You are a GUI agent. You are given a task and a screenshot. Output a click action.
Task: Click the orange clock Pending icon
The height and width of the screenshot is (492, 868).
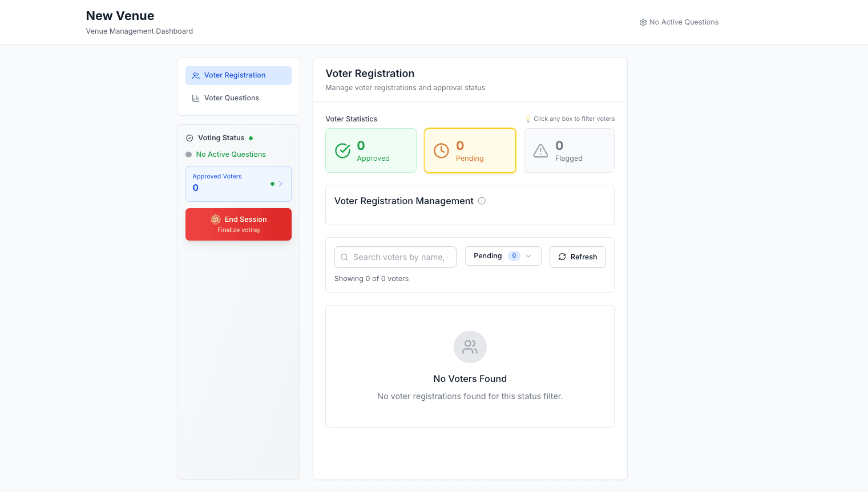pyautogui.click(x=441, y=151)
